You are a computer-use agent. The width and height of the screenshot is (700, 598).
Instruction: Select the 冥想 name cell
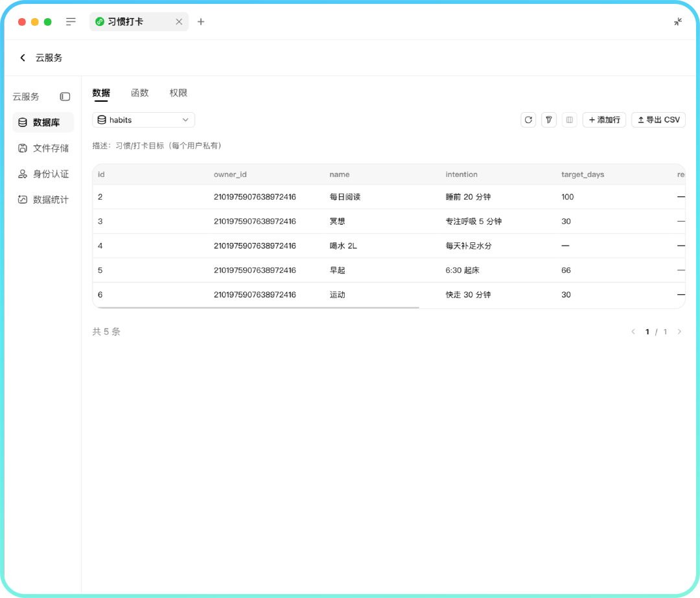point(338,222)
